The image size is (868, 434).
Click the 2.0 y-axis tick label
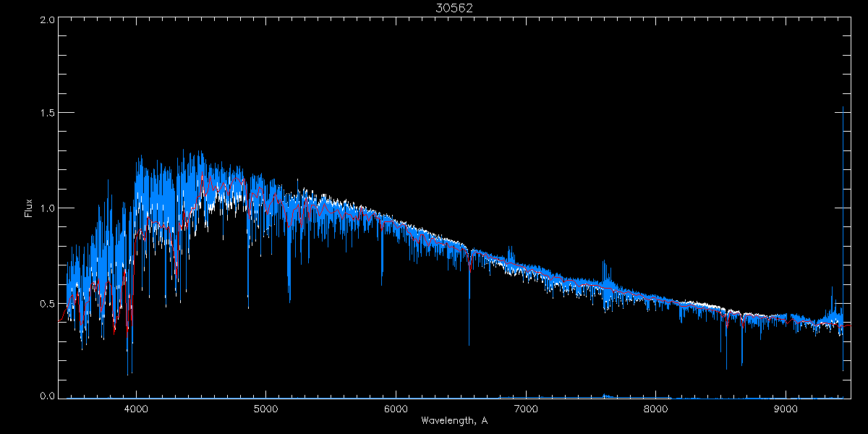coord(47,20)
